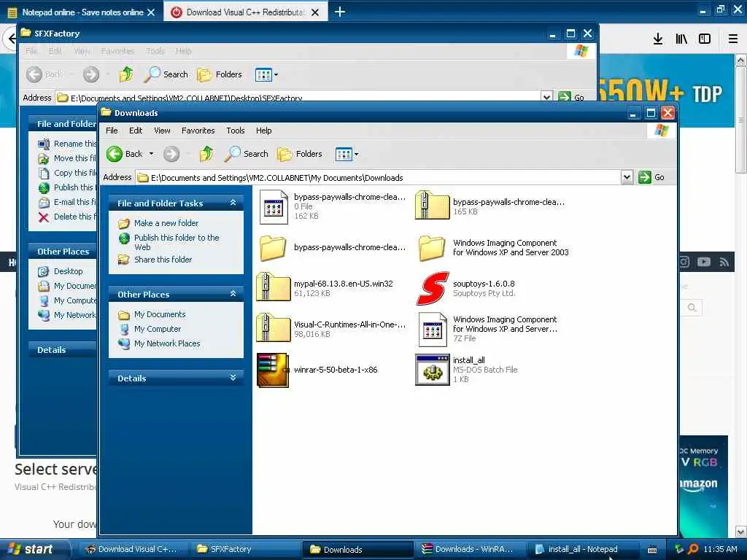Click Up folder icon in SFXFactory window
Viewport: 747px width, 560px height.
[x=126, y=74]
